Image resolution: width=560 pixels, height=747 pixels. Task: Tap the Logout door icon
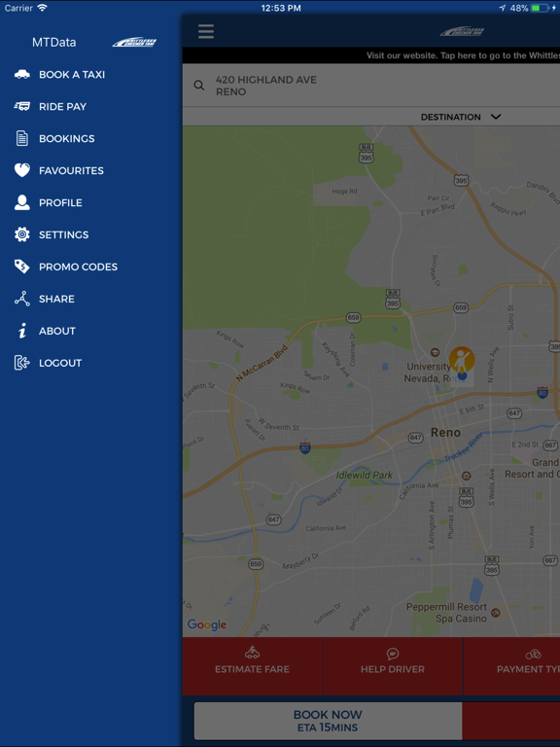(22, 363)
